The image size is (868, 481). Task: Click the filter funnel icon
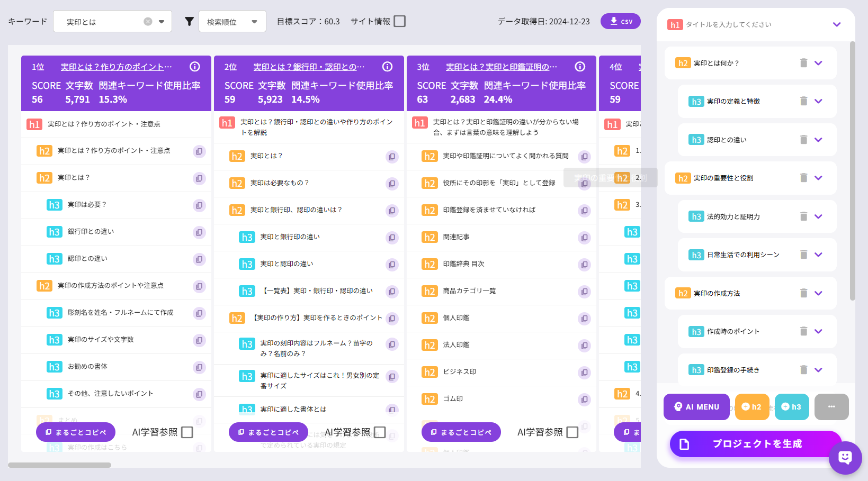pyautogui.click(x=189, y=22)
